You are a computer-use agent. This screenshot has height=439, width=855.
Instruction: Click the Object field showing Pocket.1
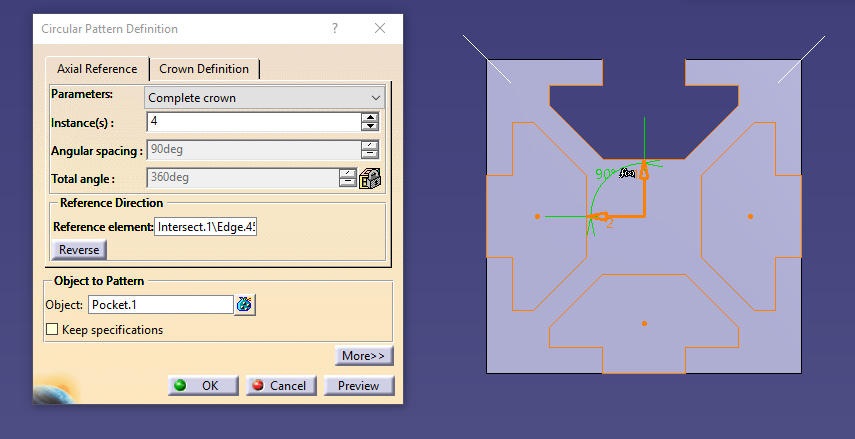pos(161,305)
